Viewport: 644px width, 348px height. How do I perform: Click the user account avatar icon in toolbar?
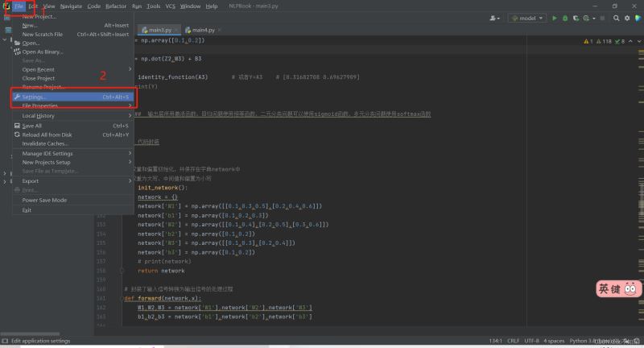click(493, 18)
